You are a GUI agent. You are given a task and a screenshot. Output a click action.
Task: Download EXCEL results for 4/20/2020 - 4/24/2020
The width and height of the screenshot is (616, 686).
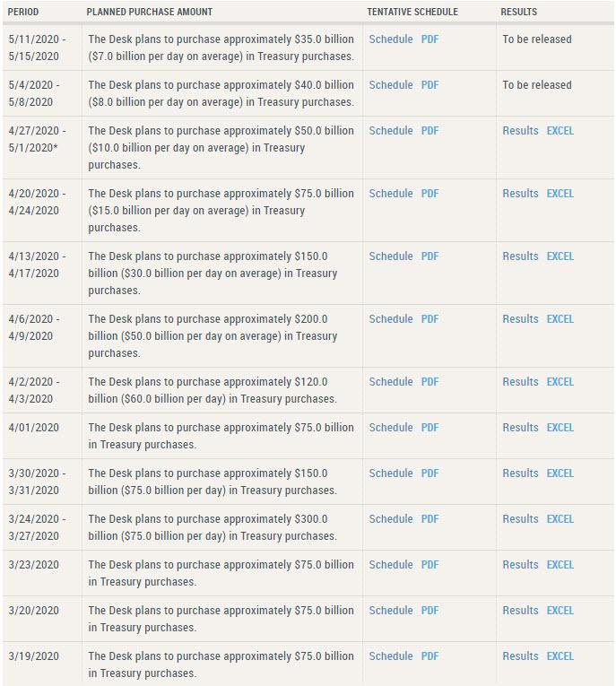coord(560,194)
